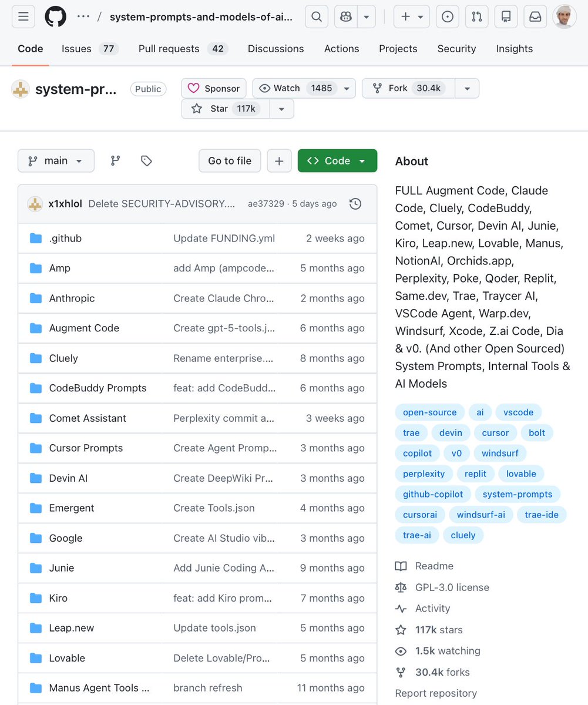View commit history clock icon
This screenshot has width=588, height=705.
pyautogui.click(x=355, y=204)
